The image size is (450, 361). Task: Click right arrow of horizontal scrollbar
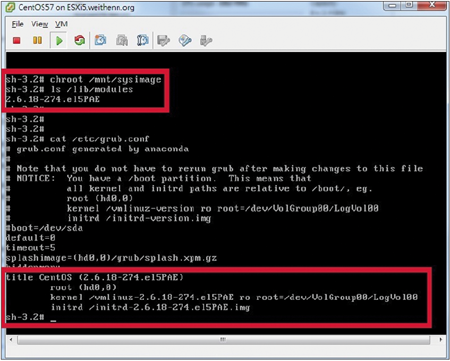(441, 340)
